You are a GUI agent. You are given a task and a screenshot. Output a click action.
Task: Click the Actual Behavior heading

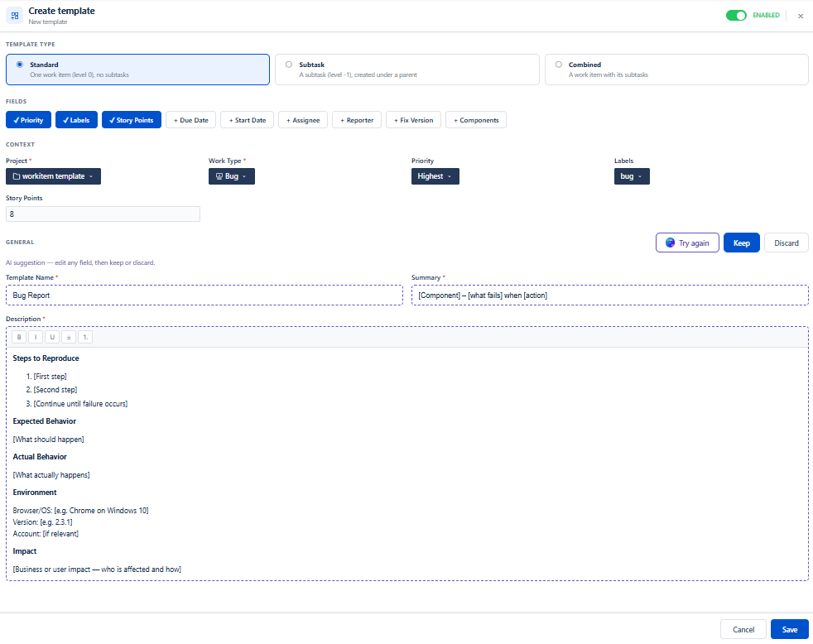pyautogui.click(x=40, y=457)
